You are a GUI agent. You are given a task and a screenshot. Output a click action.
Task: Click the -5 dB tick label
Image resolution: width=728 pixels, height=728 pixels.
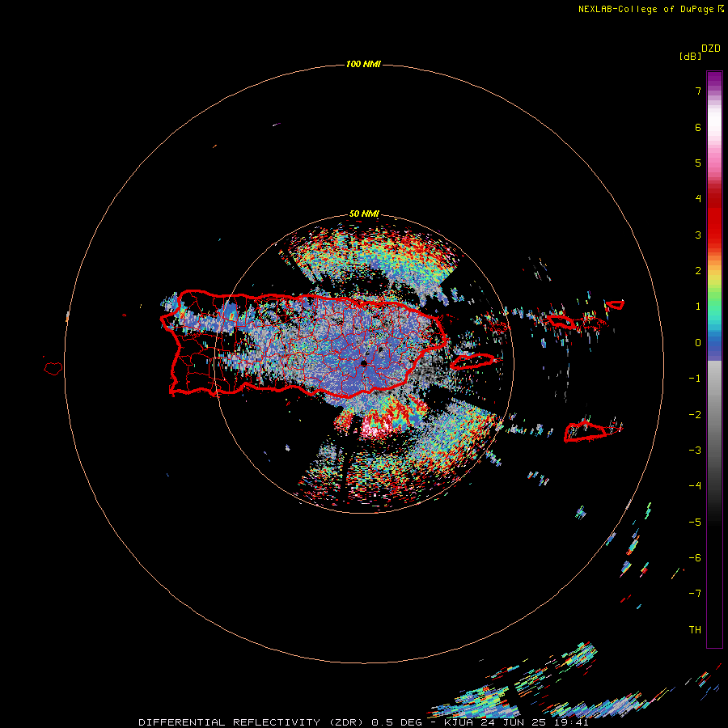695,523
